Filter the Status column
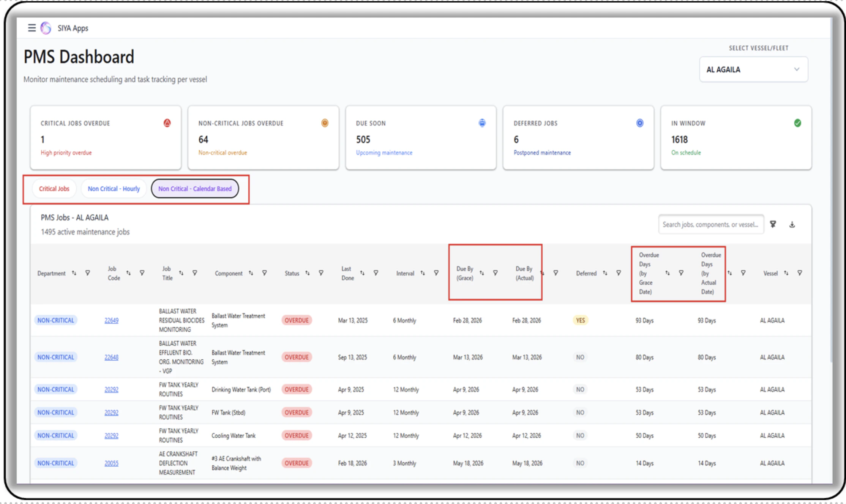The width and height of the screenshot is (846, 504). point(321,273)
